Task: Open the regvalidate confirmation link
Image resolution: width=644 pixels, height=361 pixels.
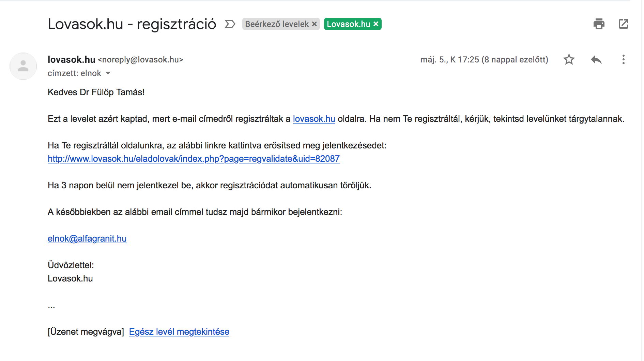Action: pos(194,159)
